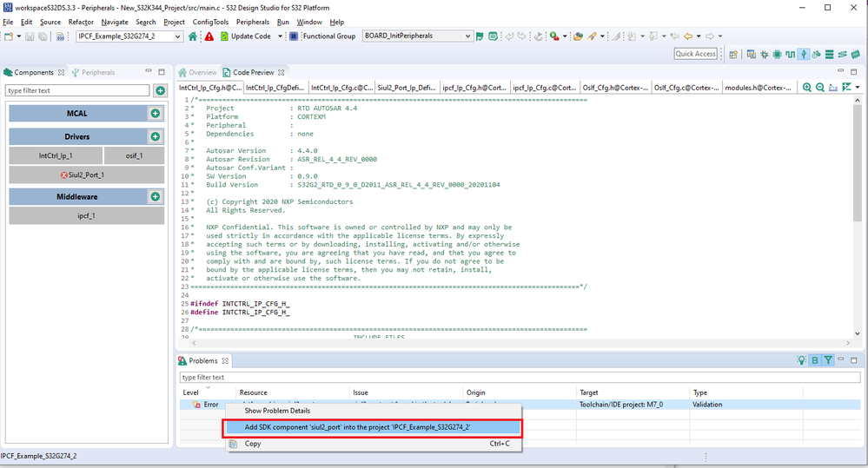Select the ipcf_1 middleware component
Screen dimensions: 868x468
coord(86,215)
